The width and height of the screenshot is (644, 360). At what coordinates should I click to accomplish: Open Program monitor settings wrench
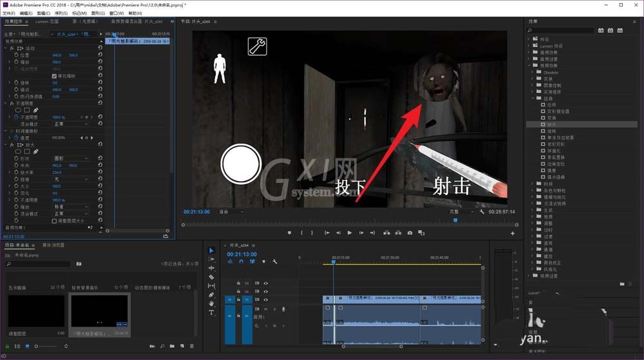tap(482, 212)
